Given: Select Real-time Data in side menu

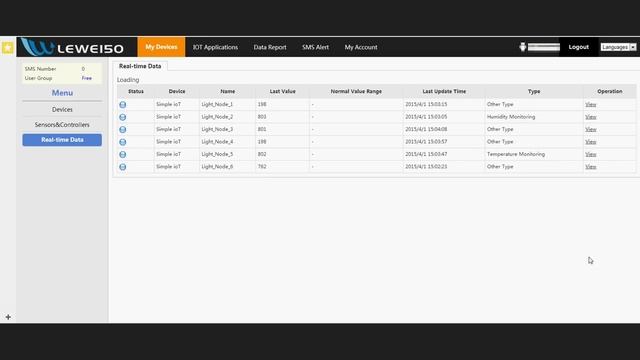Looking at the screenshot, I should [62, 140].
